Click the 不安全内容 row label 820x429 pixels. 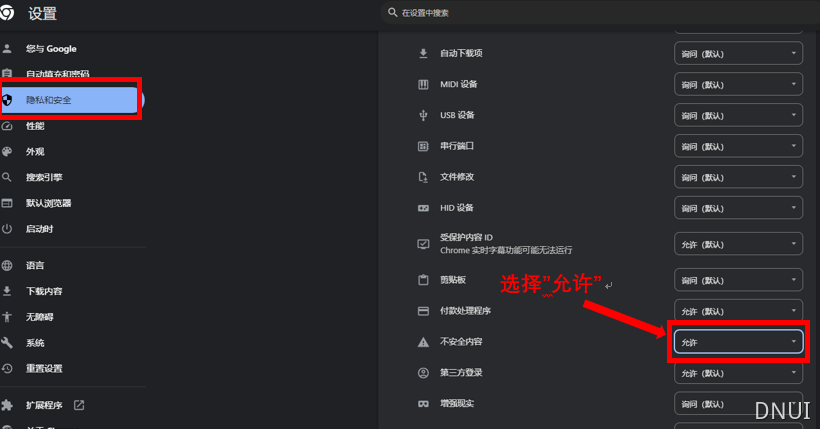pyautogui.click(x=461, y=342)
